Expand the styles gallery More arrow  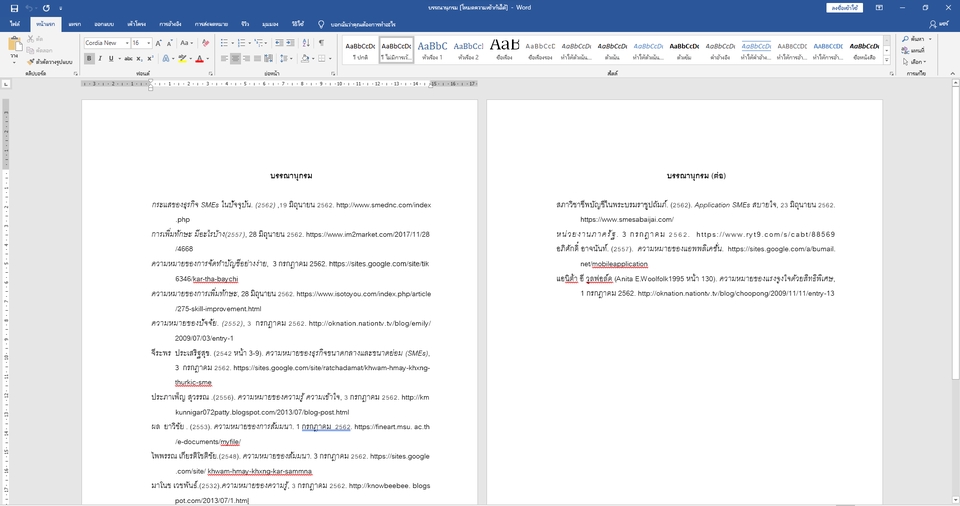click(x=887, y=60)
